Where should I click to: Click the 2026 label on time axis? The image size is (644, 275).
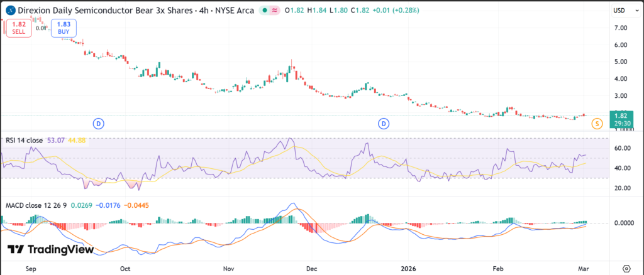click(408, 267)
